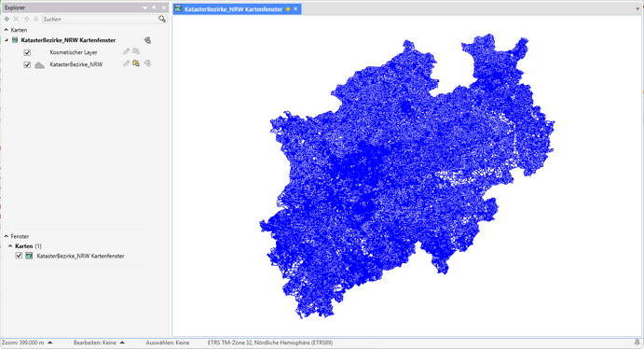This screenshot has width=644, height=349.
Task: Click the remove (X) icon in Explorer toolbar
Action: (x=16, y=19)
